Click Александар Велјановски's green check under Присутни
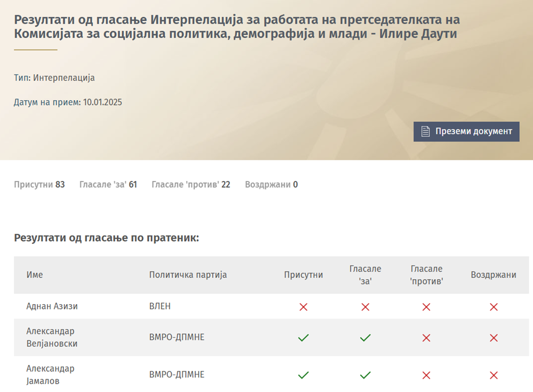Screen dimensions: 533x392 click(303, 338)
